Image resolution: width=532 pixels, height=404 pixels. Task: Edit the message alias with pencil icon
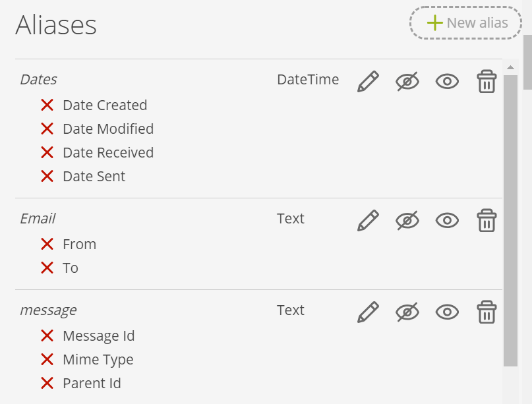click(x=368, y=312)
